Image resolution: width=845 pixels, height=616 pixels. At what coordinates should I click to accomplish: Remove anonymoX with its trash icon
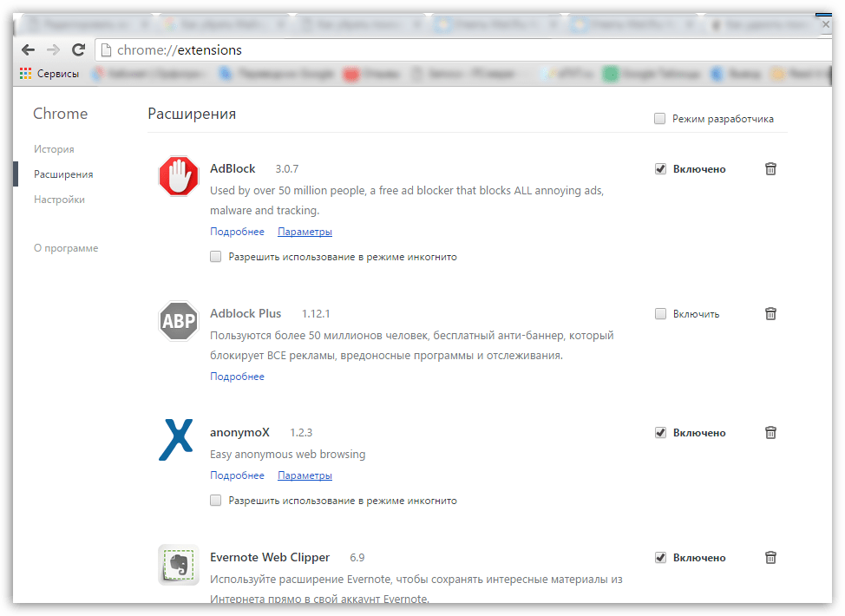pyautogui.click(x=770, y=433)
